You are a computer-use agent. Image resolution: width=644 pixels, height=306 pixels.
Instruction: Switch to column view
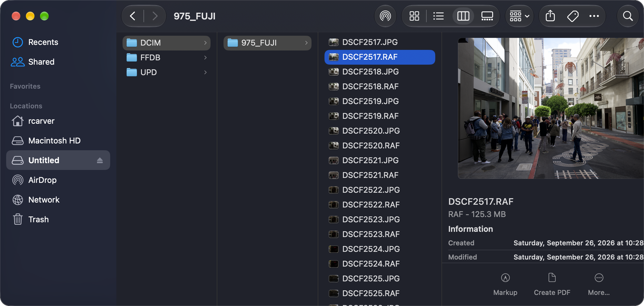(x=463, y=16)
